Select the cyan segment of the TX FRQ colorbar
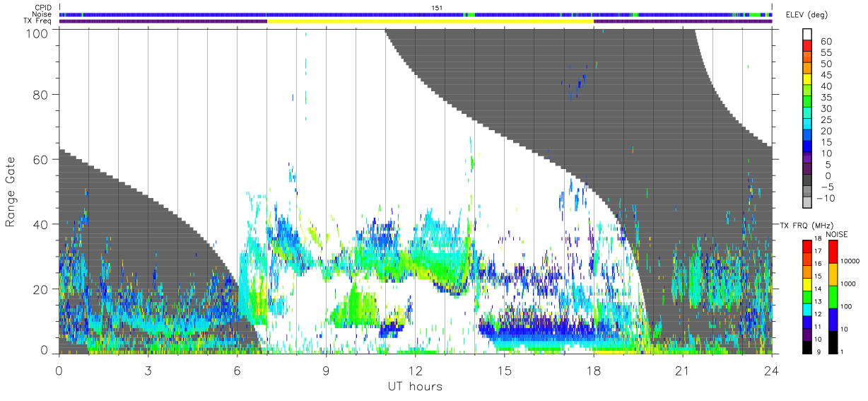Screen dimensions: 868x401 [807, 310]
